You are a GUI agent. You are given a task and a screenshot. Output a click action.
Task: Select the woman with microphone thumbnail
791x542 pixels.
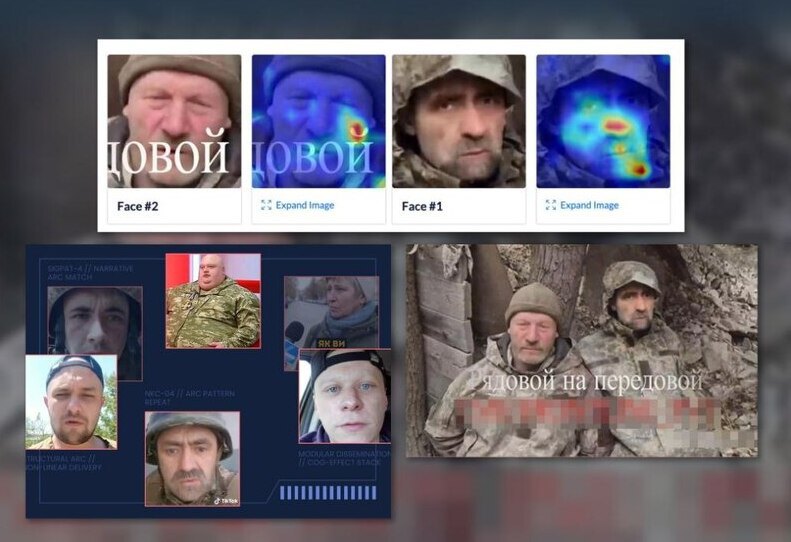pyautogui.click(x=331, y=311)
